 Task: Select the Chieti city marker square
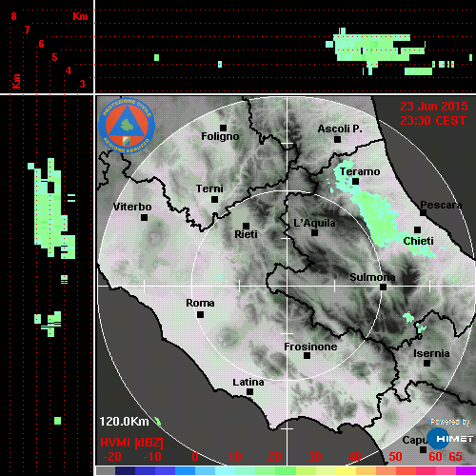pyautogui.click(x=418, y=229)
